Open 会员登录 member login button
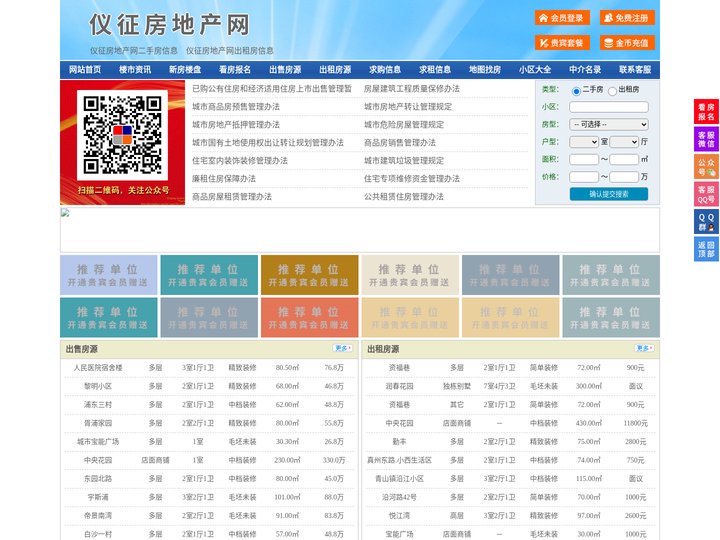The image size is (720, 540). tap(562, 18)
